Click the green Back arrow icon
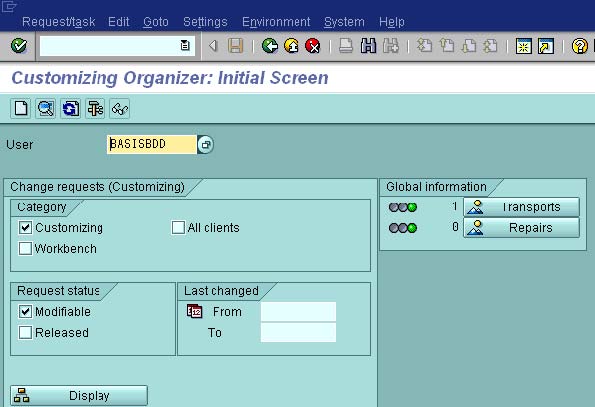 coord(270,46)
